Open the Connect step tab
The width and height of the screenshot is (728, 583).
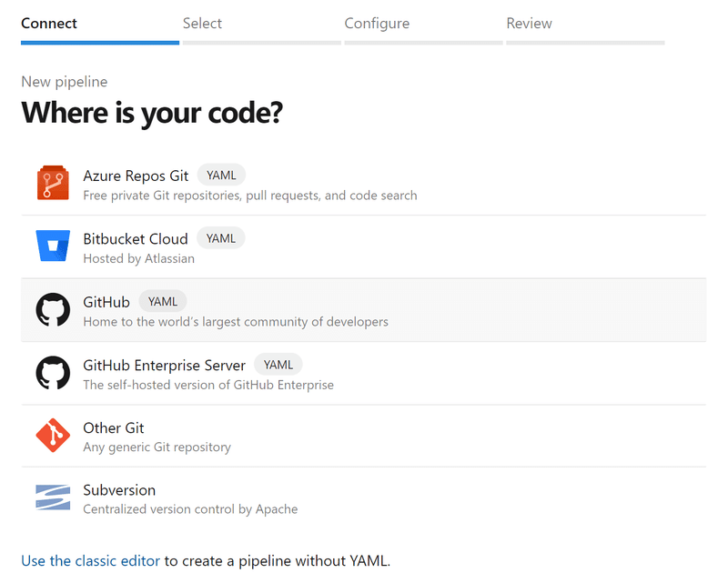tap(49, 24)
